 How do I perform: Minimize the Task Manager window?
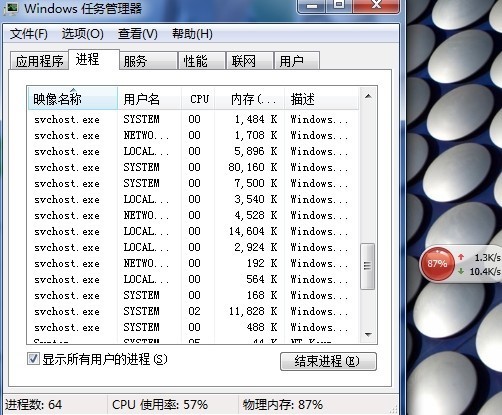point(312,6)
